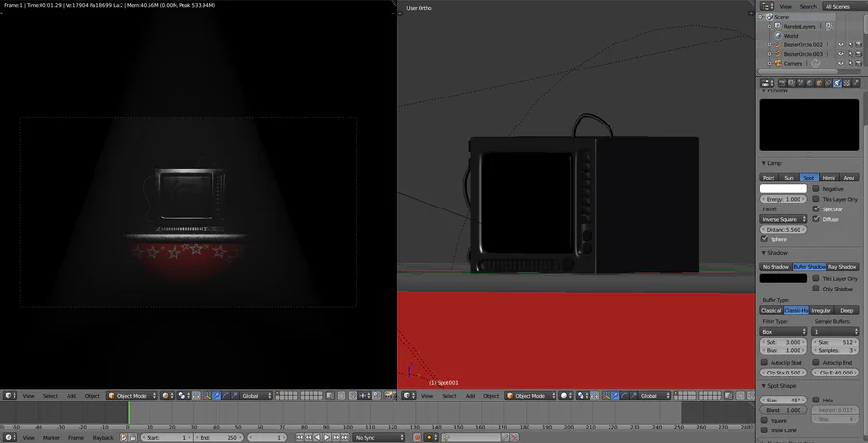Toggle Camera visibility eye icon
Viewport: 868px width, 443px height.
click(x=840, y=63)
